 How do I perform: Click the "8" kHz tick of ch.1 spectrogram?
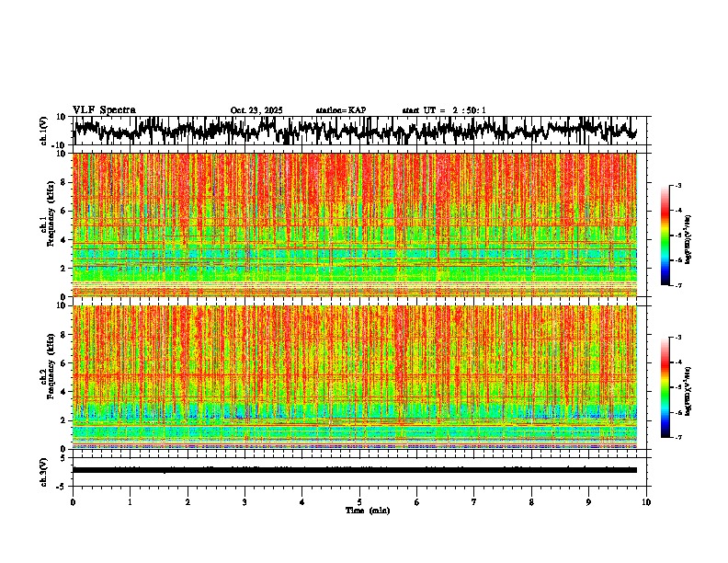pos(64,182)
